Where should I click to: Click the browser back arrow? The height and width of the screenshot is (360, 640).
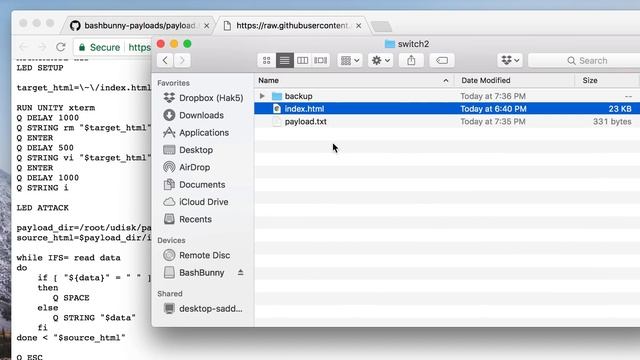click(x=23, y=47)
